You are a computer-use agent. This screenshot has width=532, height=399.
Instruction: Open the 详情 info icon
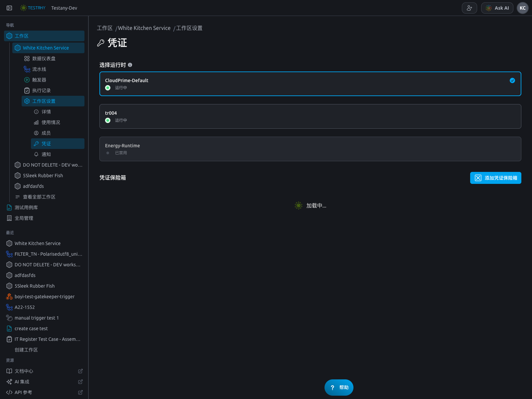pos(36,112)
